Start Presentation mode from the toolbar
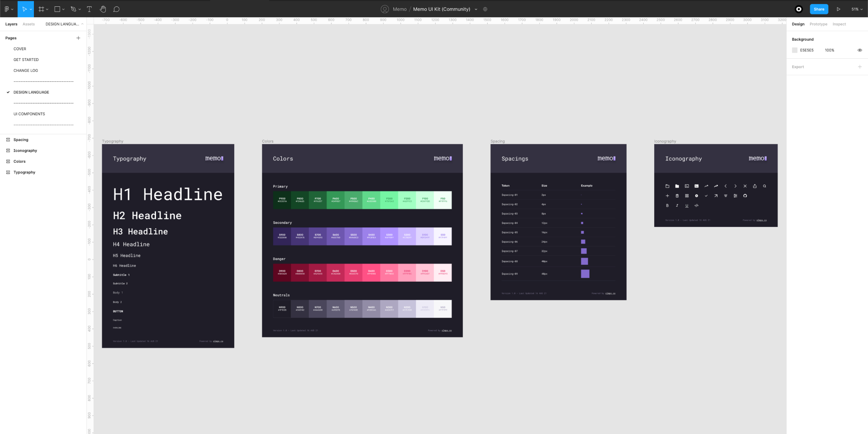This screenshot has height=434, width=868. [x=839, y=9]
